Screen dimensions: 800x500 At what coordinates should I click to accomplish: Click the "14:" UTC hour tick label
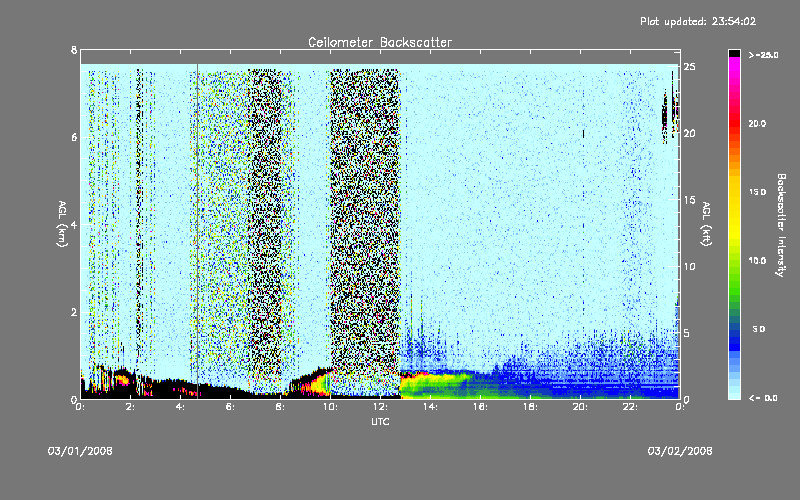click(430, 407)
